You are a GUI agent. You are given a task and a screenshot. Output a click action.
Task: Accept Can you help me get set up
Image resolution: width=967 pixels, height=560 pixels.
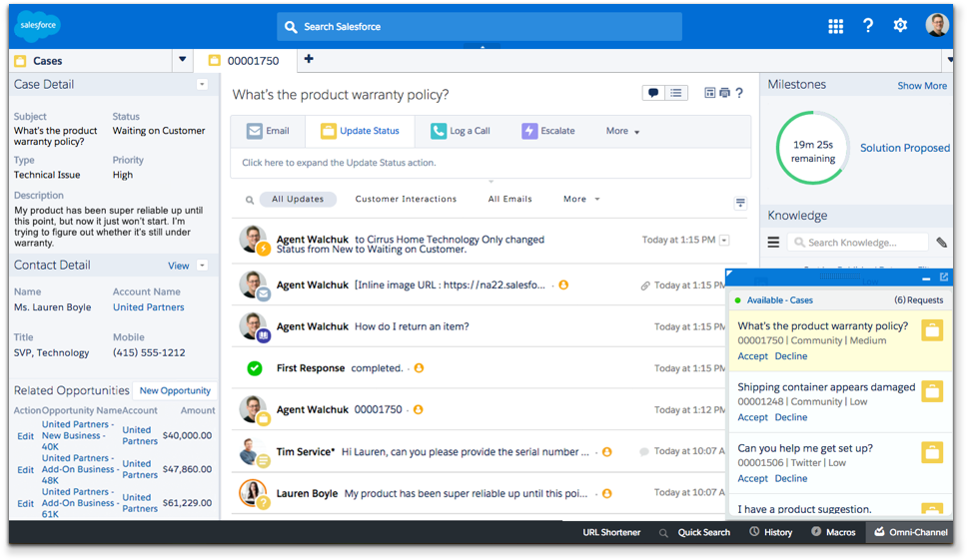pyautogui.click(x=752, y=478)
